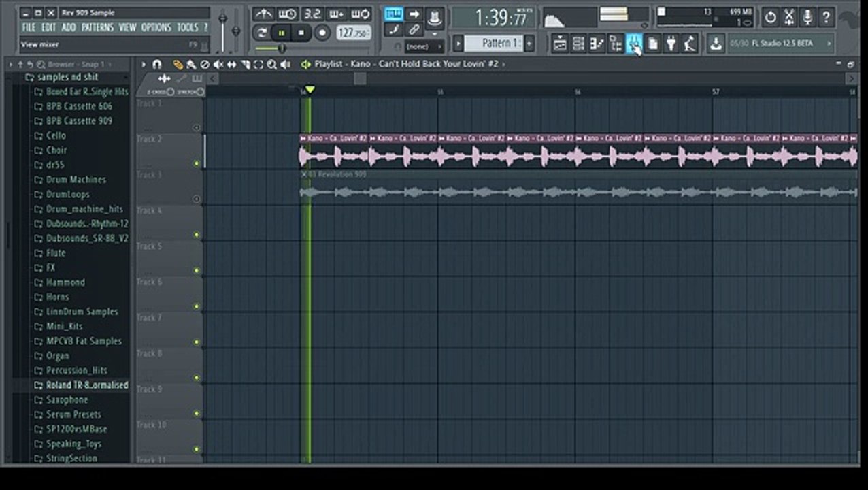This screenshot has height=490, width=868.
Task: Click the download content library icon
Action: (x=716, y=44)
